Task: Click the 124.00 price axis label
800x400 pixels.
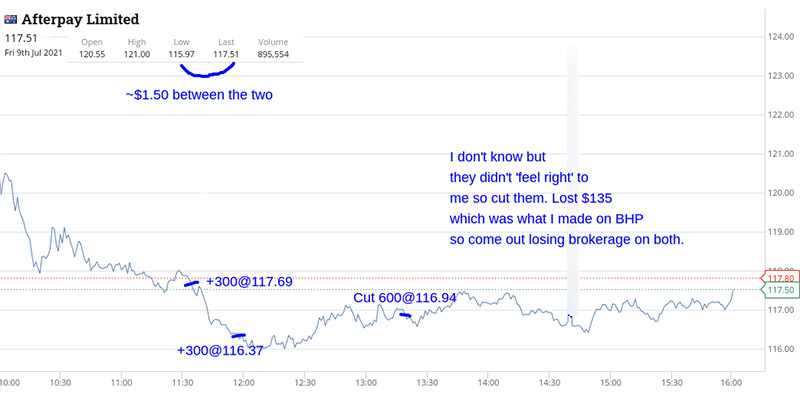Action: click(x=781, y=37)
